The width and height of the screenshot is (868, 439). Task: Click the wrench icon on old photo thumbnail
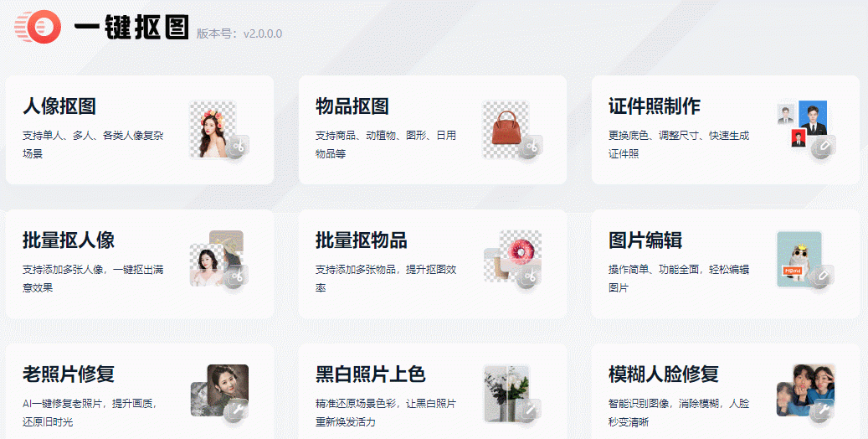[x=238, y=411]
